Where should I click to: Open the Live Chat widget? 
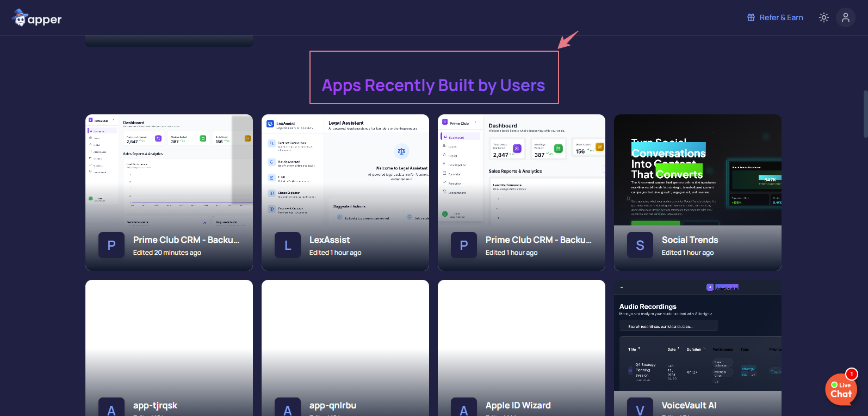point(841,389)
